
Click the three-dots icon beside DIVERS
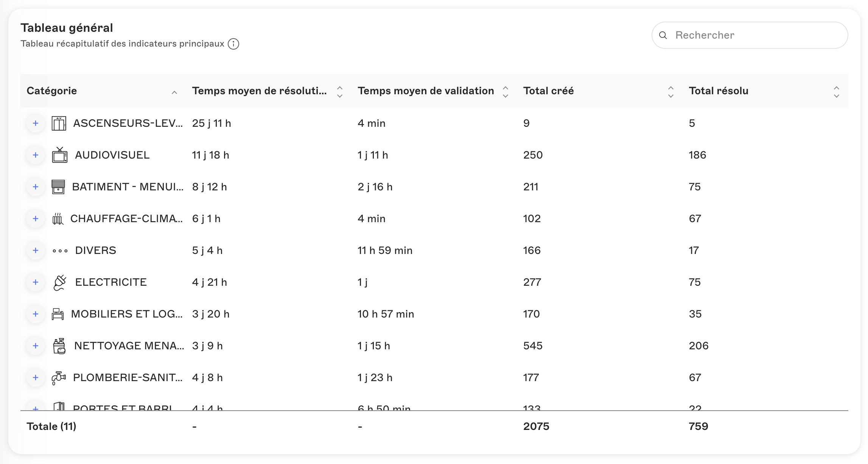pyautogui.click(x=60, y=251)
